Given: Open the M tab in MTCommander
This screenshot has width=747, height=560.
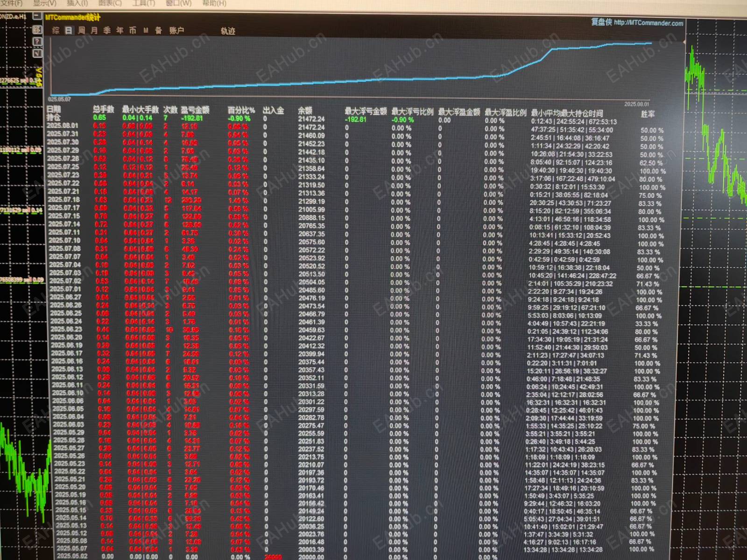Looking at the screenshot, I should 146,30.
